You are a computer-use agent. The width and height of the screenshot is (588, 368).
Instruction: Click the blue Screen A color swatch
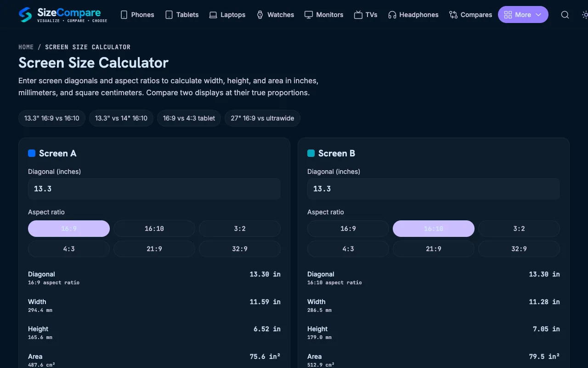[32, 153]
